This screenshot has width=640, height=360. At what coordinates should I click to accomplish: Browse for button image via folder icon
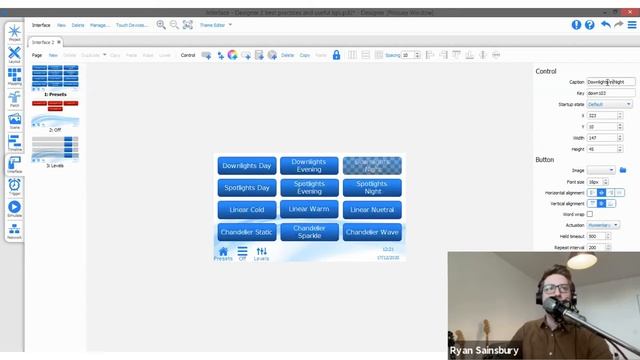623,170
